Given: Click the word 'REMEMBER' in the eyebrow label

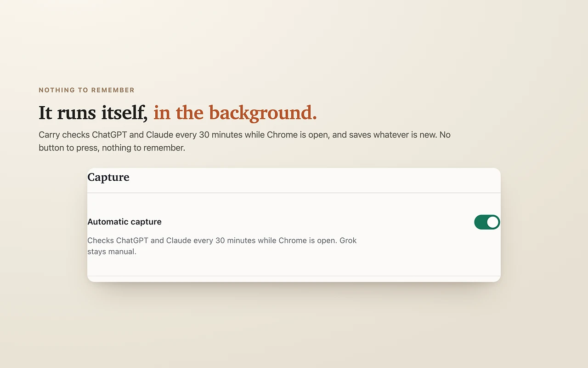Looking at the screenshot, I should [113, 90].
